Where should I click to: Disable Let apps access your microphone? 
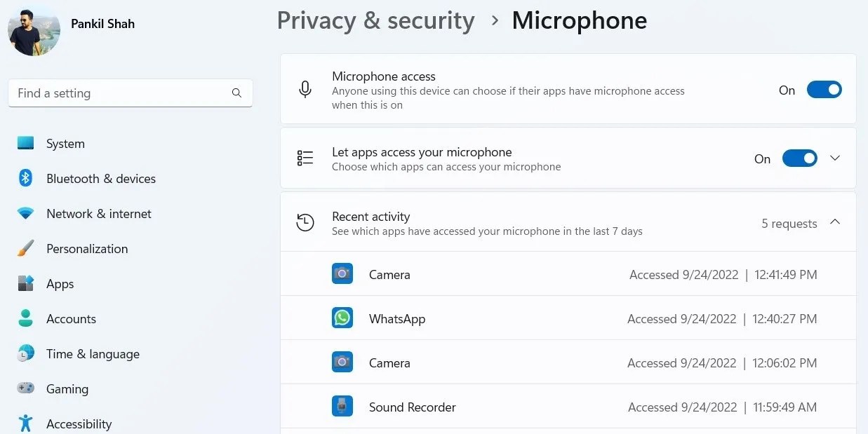(x=799, y=158)
